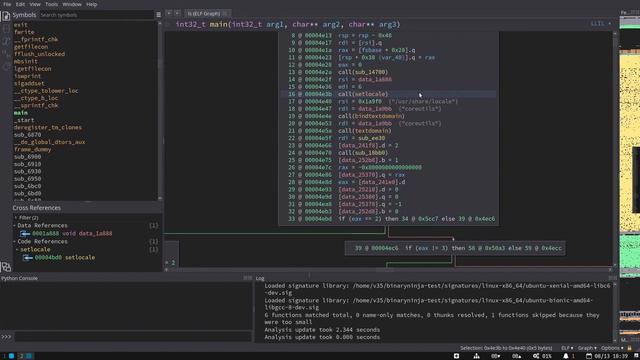Screen dimensions: 640x360
Task: Switch to workspace 1 on taskbar
Action: click(9, 356)
